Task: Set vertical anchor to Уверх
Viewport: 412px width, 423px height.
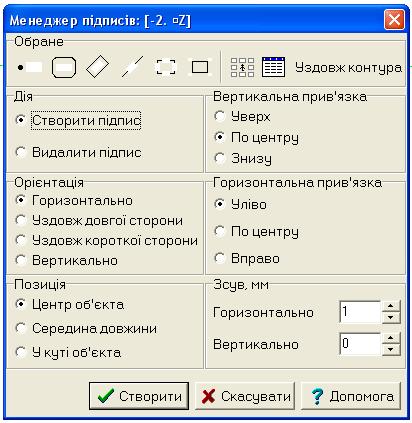Action: tap(242, 117)
